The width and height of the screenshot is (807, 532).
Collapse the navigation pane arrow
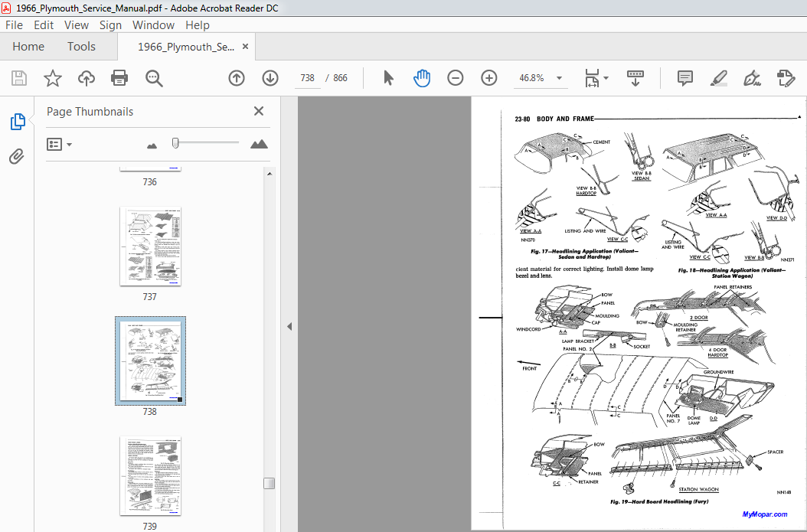coord(289,326)
